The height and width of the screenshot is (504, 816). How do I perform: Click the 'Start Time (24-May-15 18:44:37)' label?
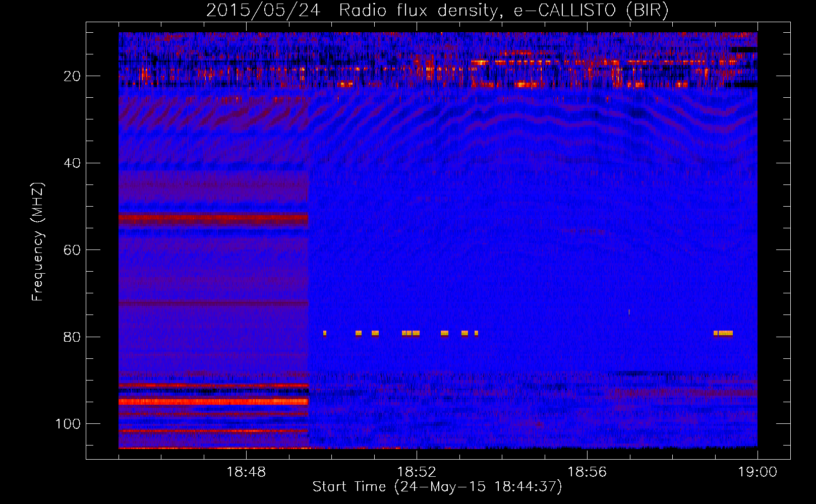437,487
